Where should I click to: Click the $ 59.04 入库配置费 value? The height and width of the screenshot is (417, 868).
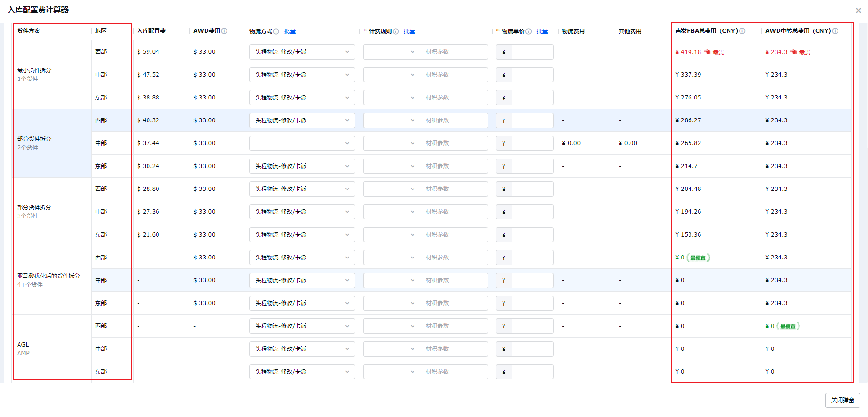pos(148,52)
